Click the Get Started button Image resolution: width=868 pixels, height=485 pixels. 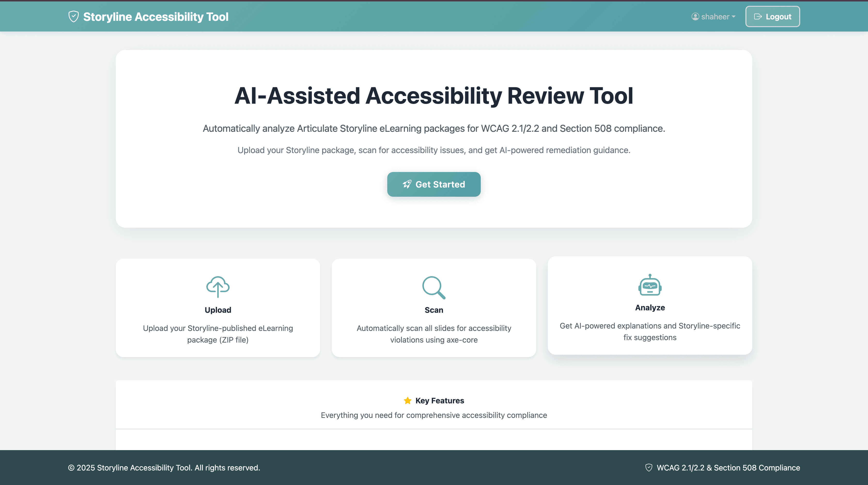click(x=434, y=184)
